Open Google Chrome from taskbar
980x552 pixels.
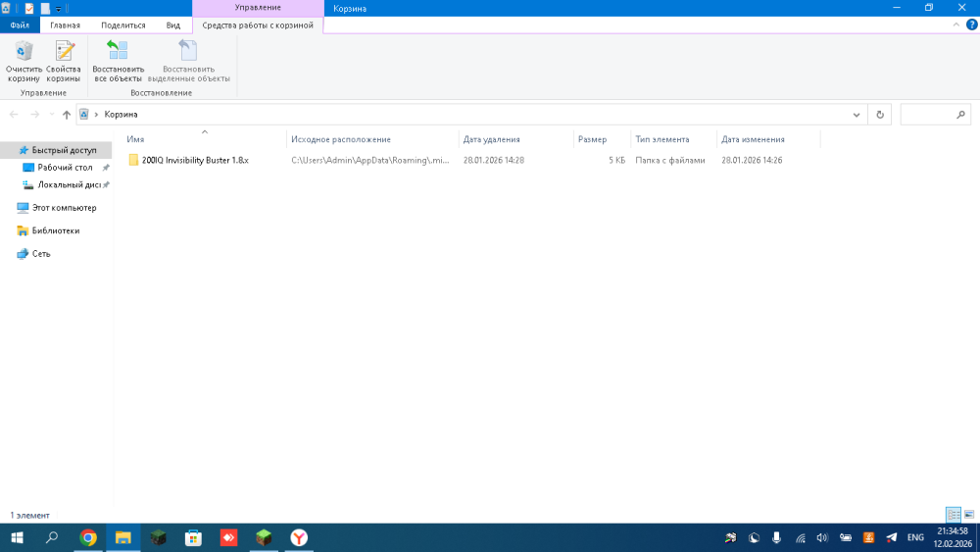click(88, 537)
